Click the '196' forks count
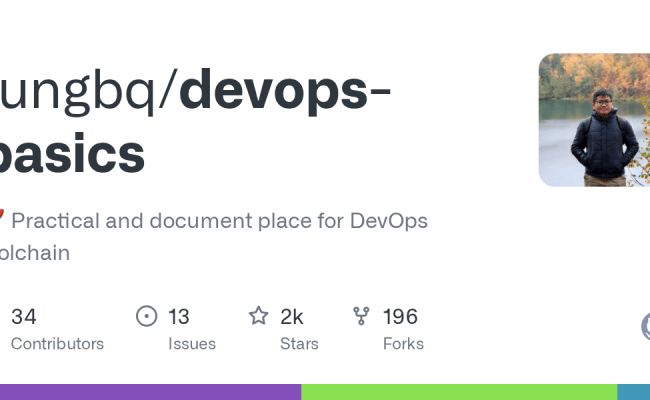 point(400,317)
